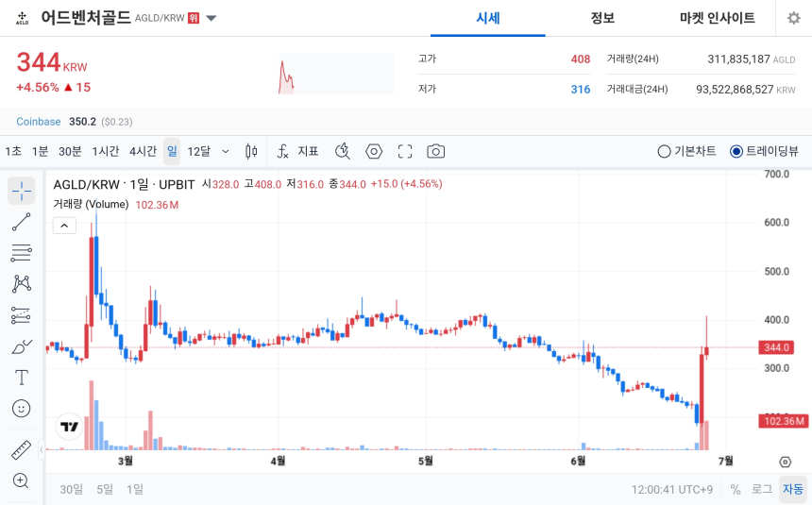Open the 마켓 인사이트 tab
Screen dimensions: 812x505
718,18
